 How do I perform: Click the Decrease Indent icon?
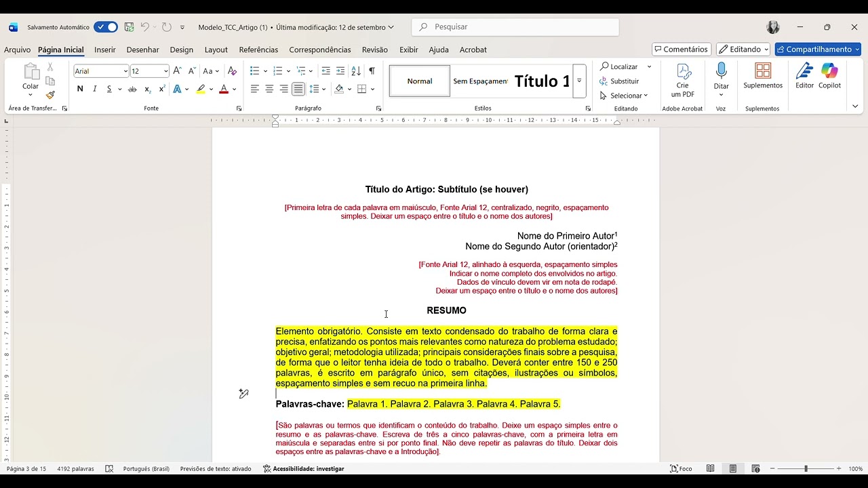click(x=325, y=70)
